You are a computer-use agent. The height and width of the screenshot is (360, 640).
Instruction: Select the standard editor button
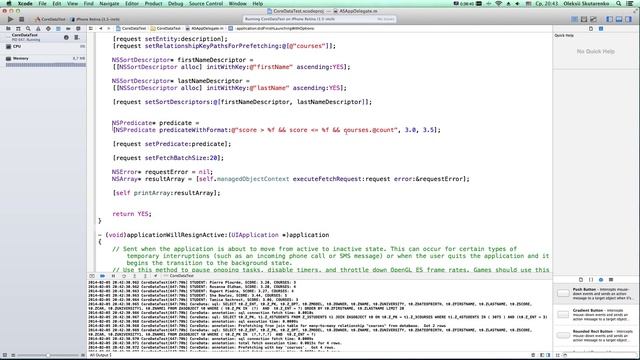click(575, 19)
